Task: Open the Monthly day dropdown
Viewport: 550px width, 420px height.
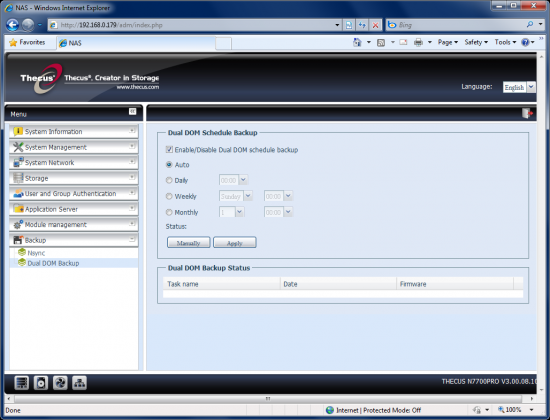Action: point(239,212)
